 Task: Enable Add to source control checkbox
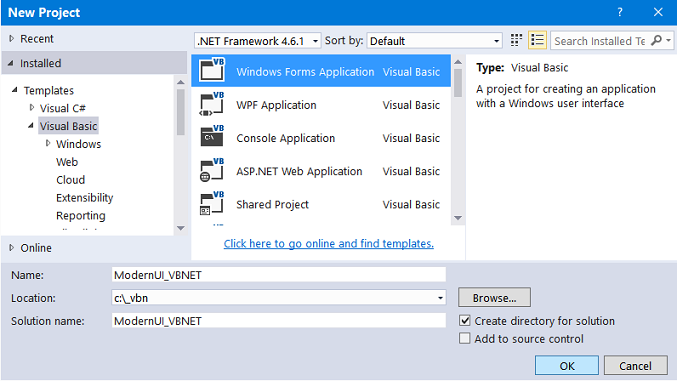coord(465,338)
